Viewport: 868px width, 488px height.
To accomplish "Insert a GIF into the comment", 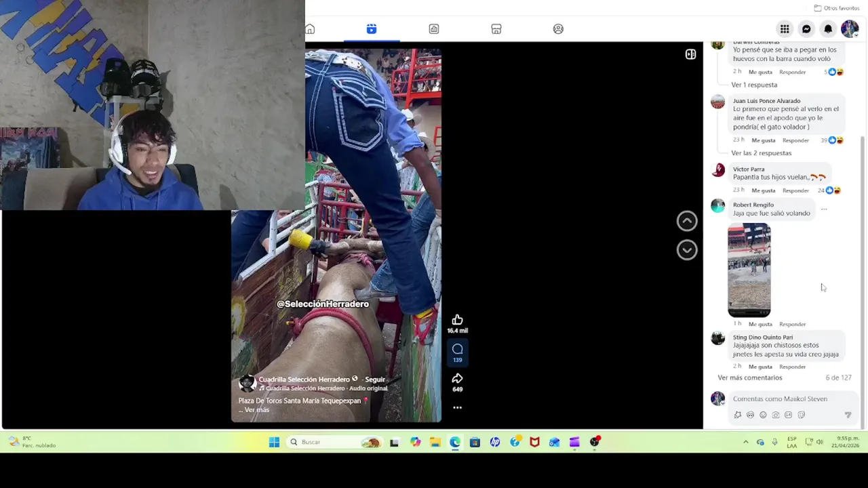I will point(788,415).
